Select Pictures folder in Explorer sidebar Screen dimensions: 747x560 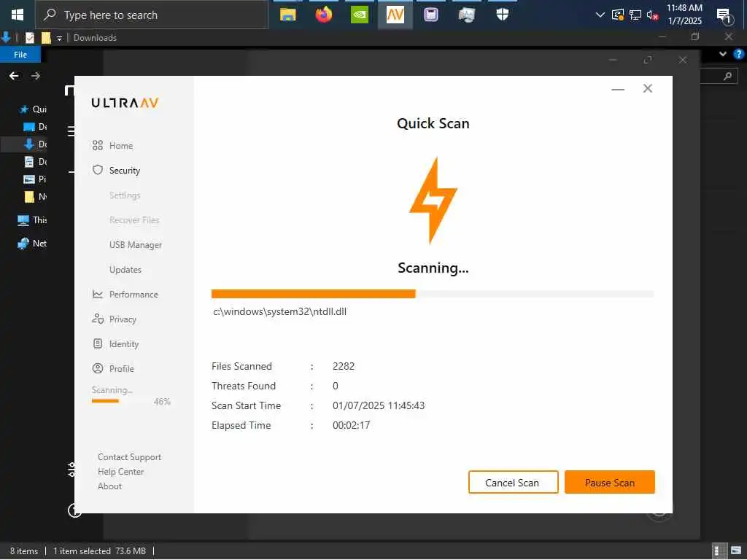click(x=35, y=179)
